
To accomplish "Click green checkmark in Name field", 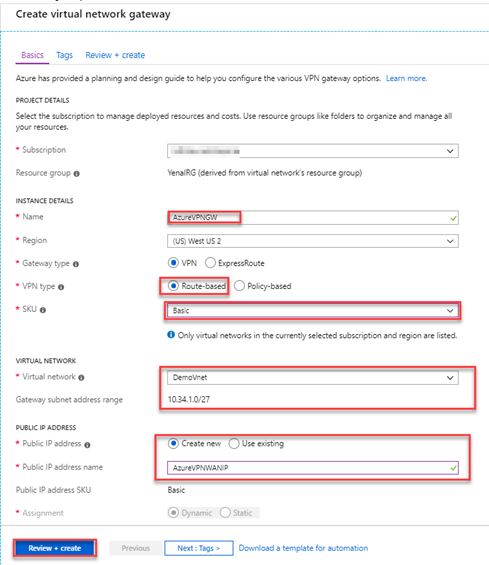I will pyautogui.click(x=453, y=218).
